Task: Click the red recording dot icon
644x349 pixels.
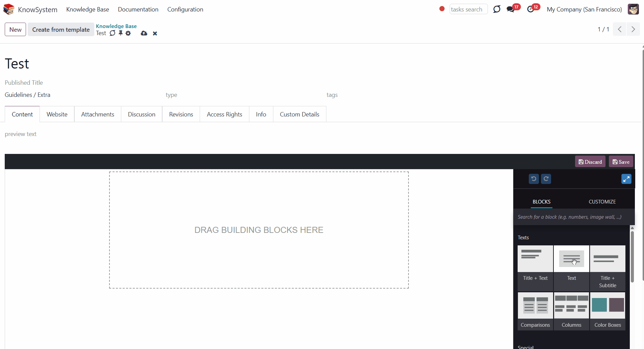Action: coord(442,9)
